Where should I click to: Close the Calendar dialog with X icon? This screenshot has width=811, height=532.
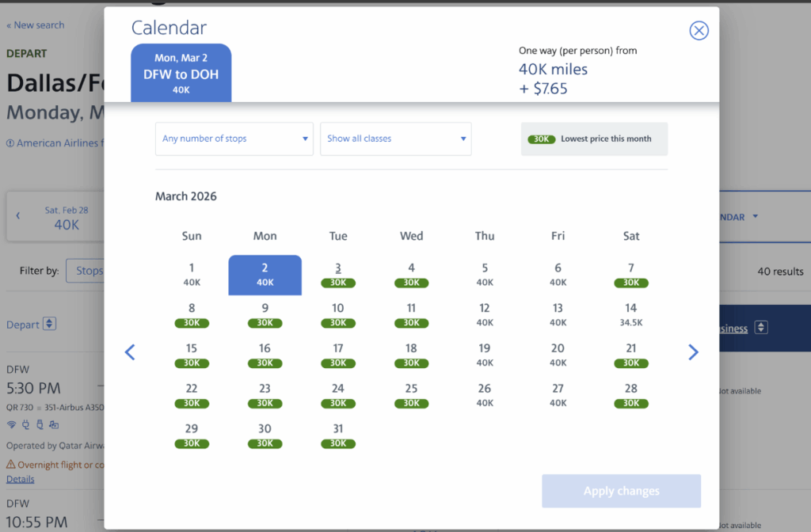coord(699,31)
